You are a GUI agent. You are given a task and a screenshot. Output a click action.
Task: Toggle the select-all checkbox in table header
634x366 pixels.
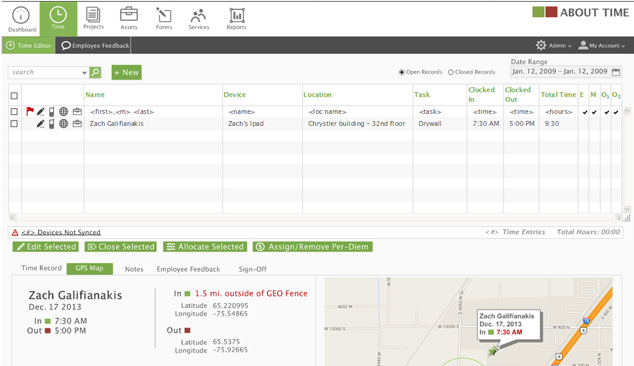coord(14,95)
